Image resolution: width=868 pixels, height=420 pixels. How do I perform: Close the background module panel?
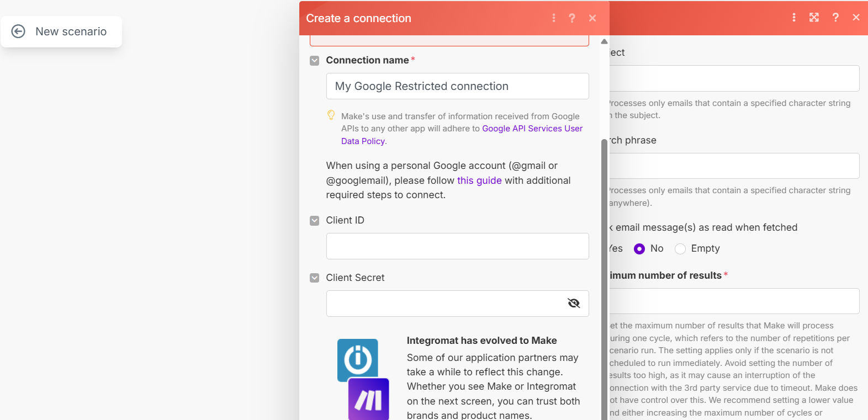coord(856,17)
